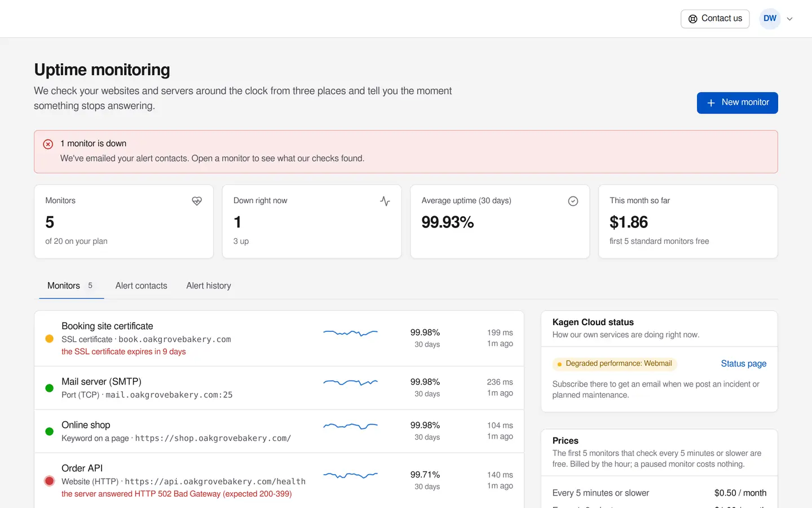
Task: Click "of 20 on your plan" text
Action: pos(76,241)
